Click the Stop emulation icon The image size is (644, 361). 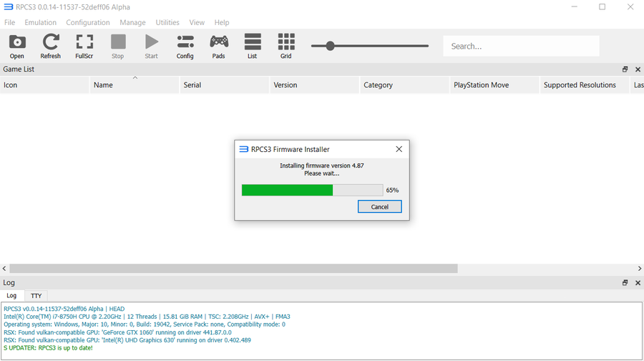point(118,46)
